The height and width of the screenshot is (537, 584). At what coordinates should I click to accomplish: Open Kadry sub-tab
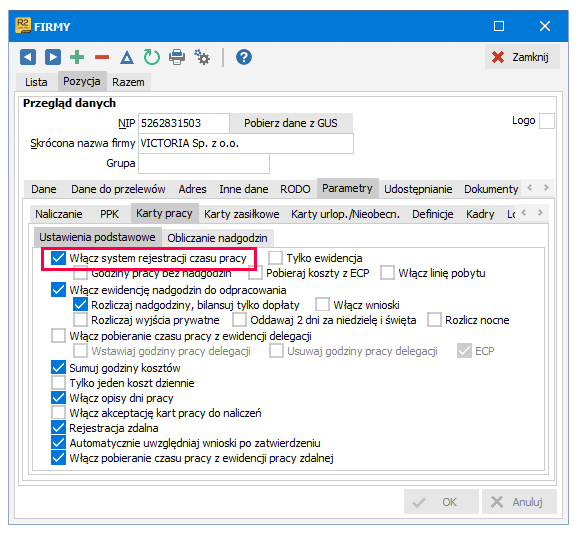point(480,214)
